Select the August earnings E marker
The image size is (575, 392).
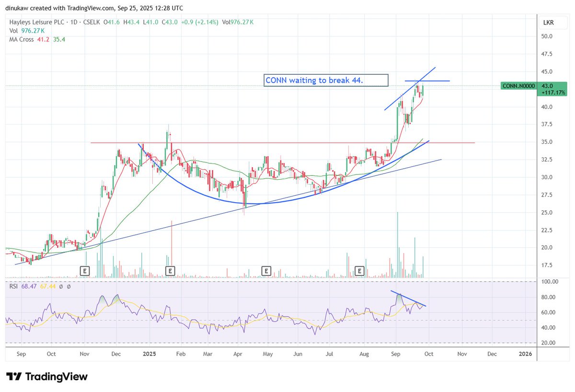click(359, 271)
